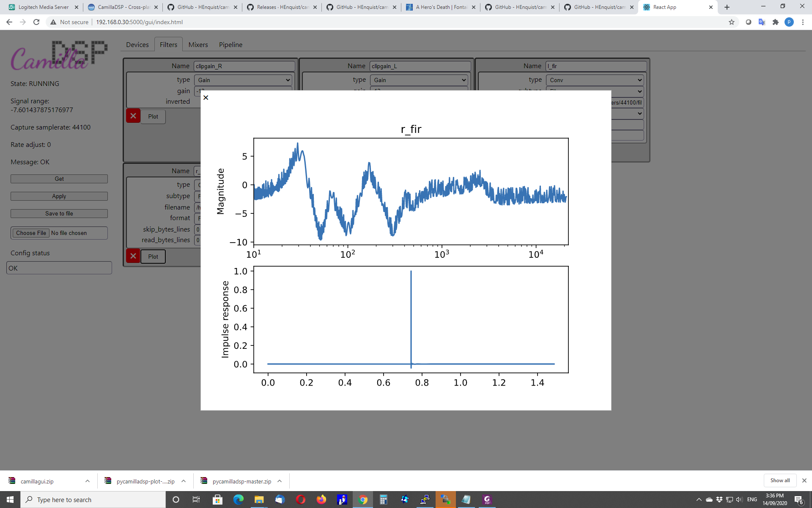Switch to Chrome in taskbar
The image size is (812, 508).
[x=363, y=500]
